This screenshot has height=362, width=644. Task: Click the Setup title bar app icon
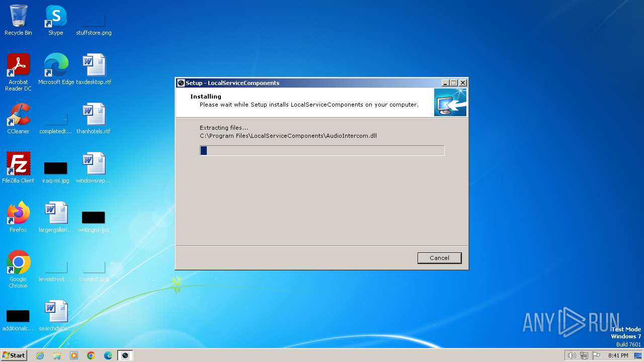(x=181, y=83)
